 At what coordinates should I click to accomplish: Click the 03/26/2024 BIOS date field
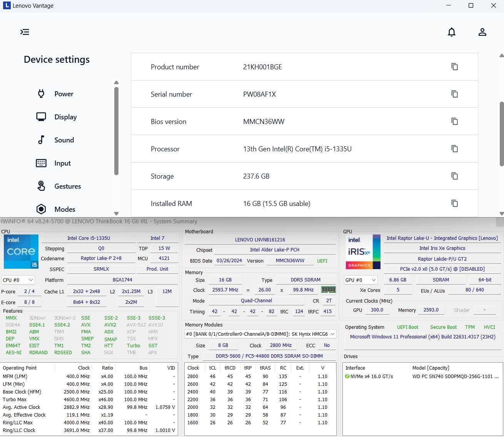[229, 261]
